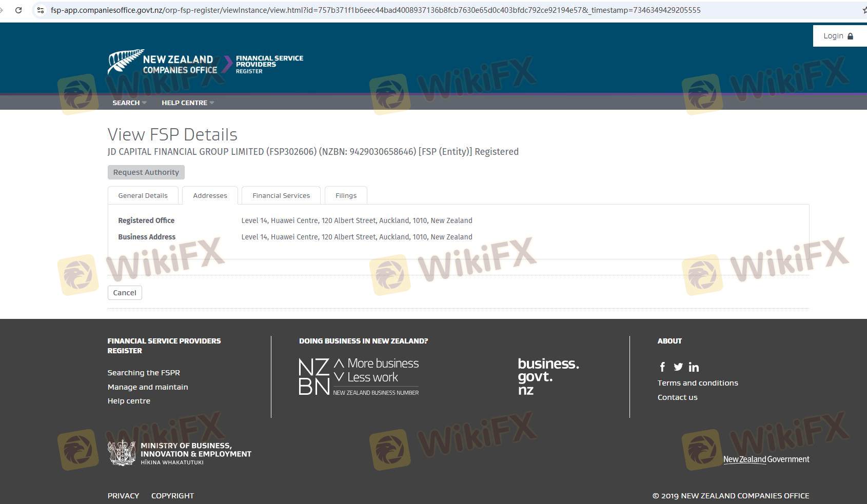Image resolution: width=867 pixels, height=504 pixels.
Task: Open the Searching the FSPR link
Action: click(x=144, y=373)
